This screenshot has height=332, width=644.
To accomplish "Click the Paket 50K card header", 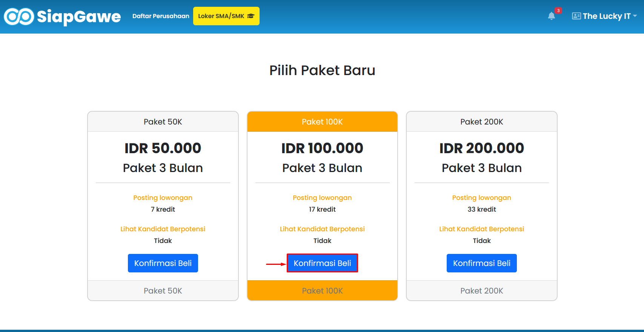I will click(x=163, y=121).
